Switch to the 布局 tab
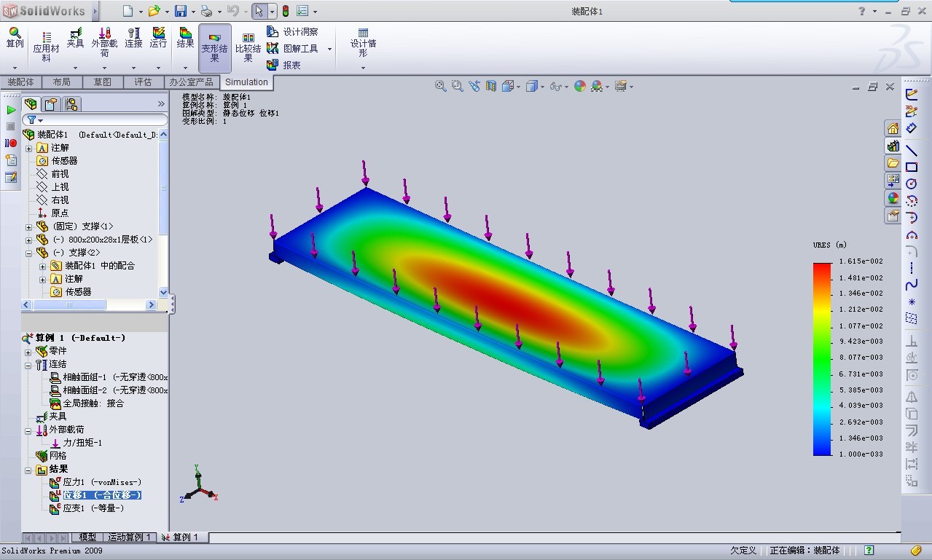The image size is (932, 560). tap(62, 82)
